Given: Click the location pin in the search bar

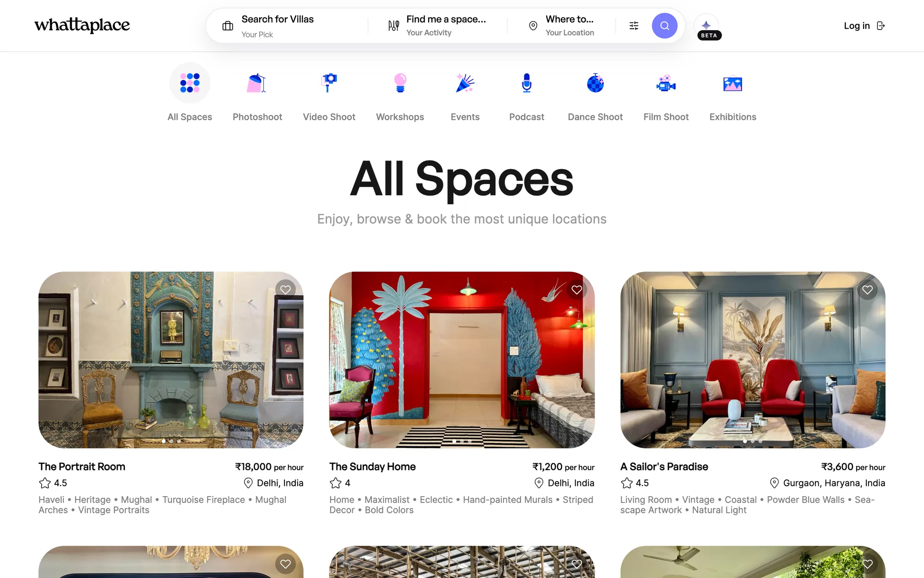Looking at the screenshot, I should tap(533, 26).
